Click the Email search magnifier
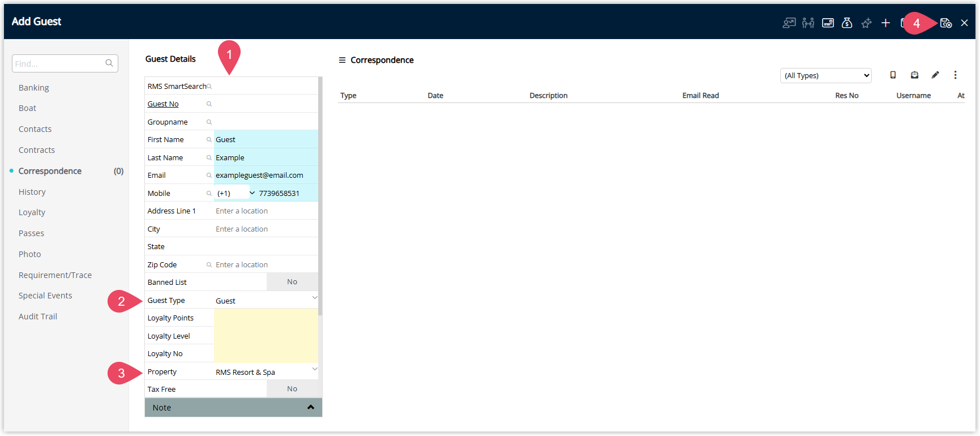Image resolution: width=980 pixels, height=436 pixels. (209, 176)
